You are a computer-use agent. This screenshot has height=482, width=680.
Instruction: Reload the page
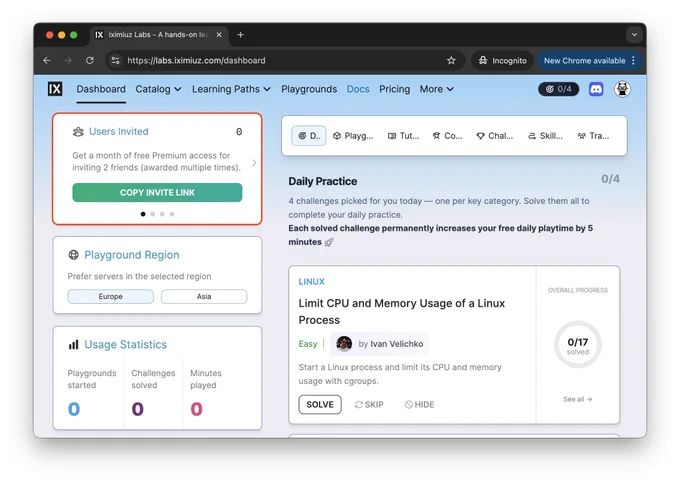tap(90, 60)
